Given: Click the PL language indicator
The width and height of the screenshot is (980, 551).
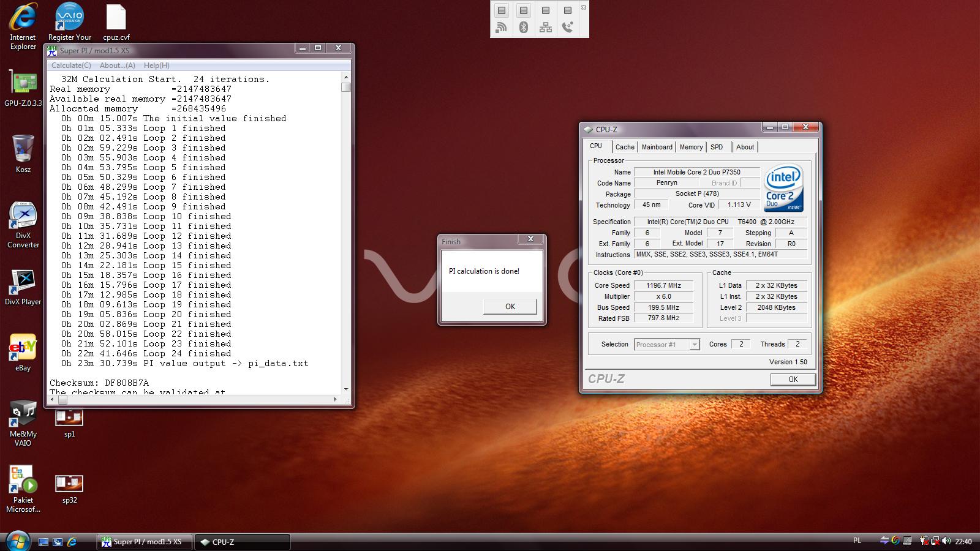Looking at the screenshot, I should point(857,541).
